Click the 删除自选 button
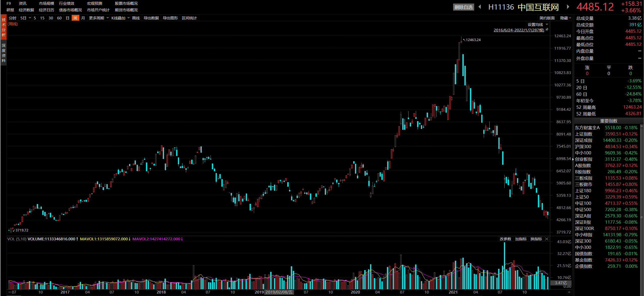The width and height of the screenshot is (644, 296). point(463,7)
